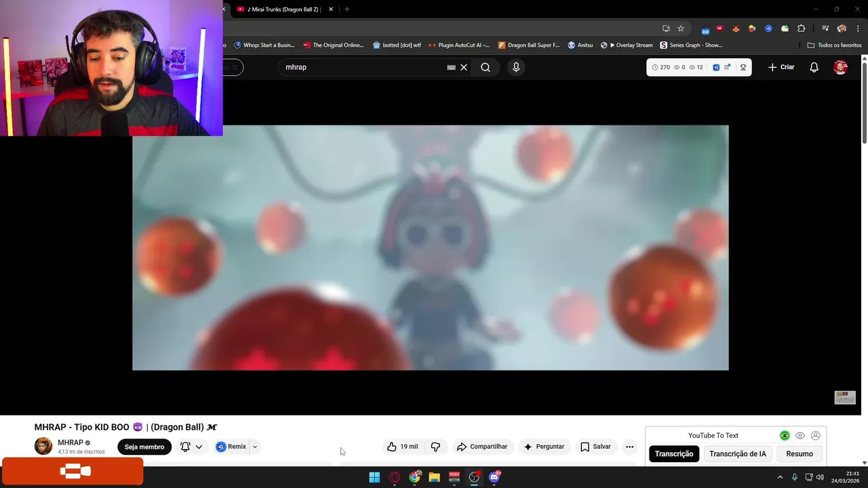
Task: Open the Series Graph bookmark
Action: tap(691, 45)
